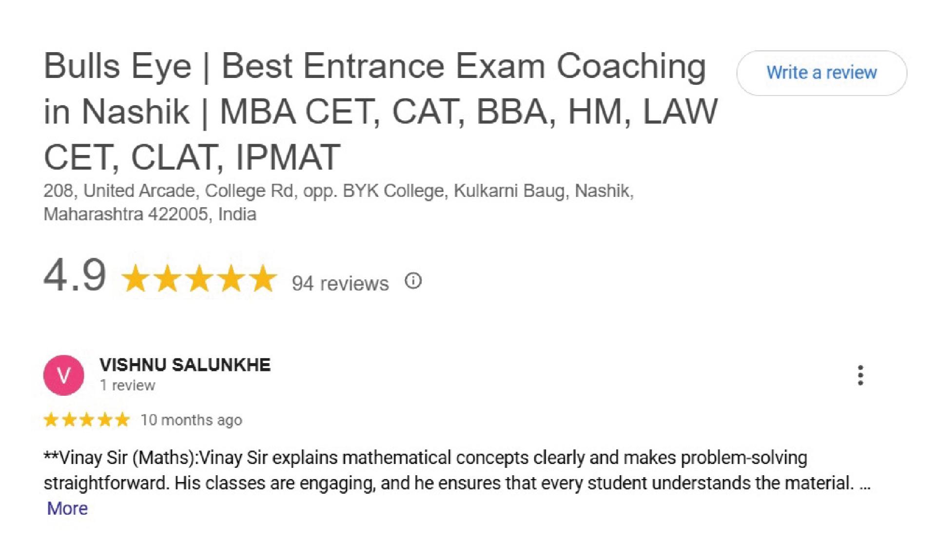Click the pink V profile avatar
This screenshot has height=560, width=936.
64,375
